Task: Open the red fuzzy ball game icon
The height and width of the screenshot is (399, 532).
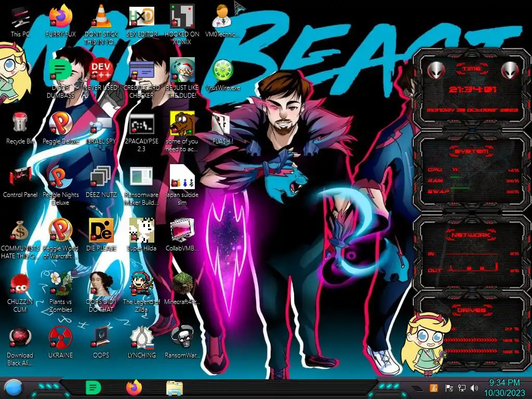Action: coord(20,292)
